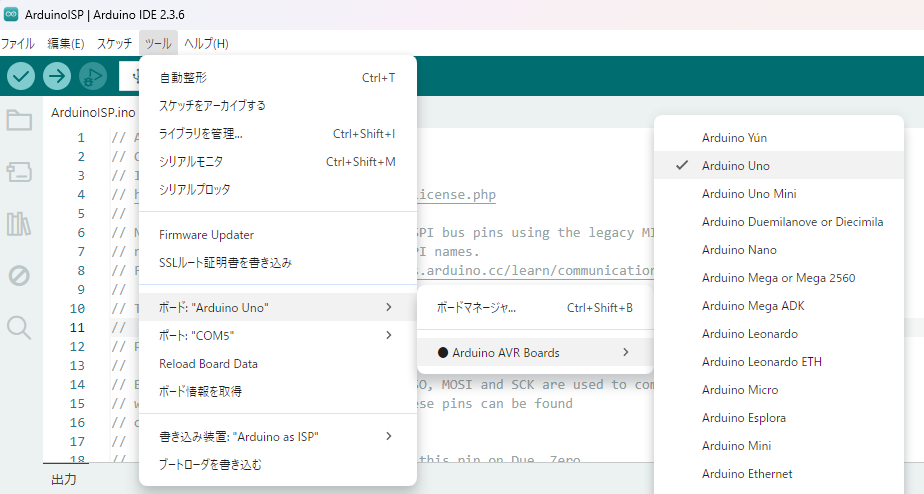Open the Boards Manager sidebar icon
924x494 pixels.
19,173
